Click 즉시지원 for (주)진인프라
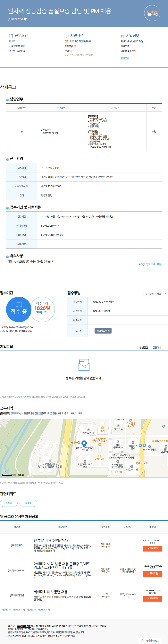Viewport: 168px width, 644px height. [153, 548]
